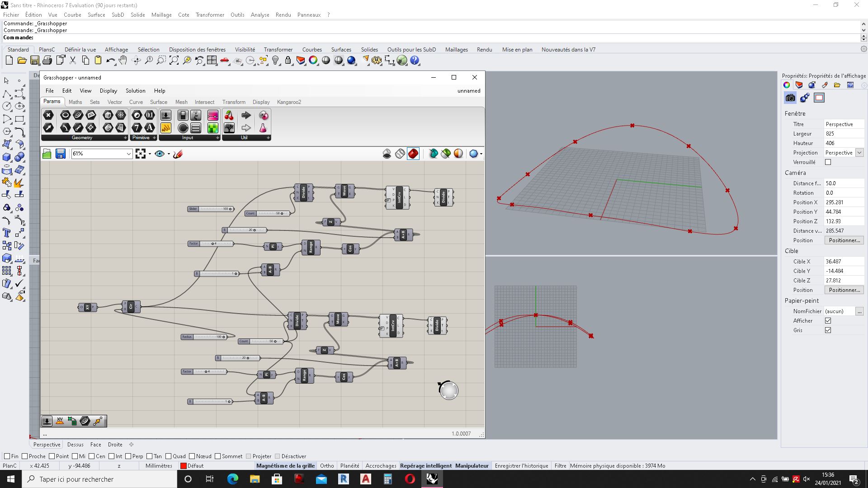Select the Intersect tab icon

(x=205, y=101)
